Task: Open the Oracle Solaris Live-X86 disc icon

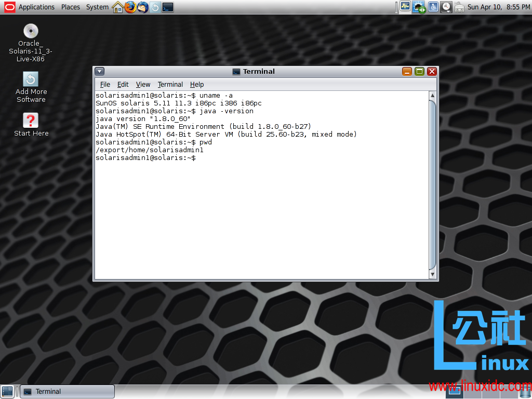Action: click(x=31, y=43)
